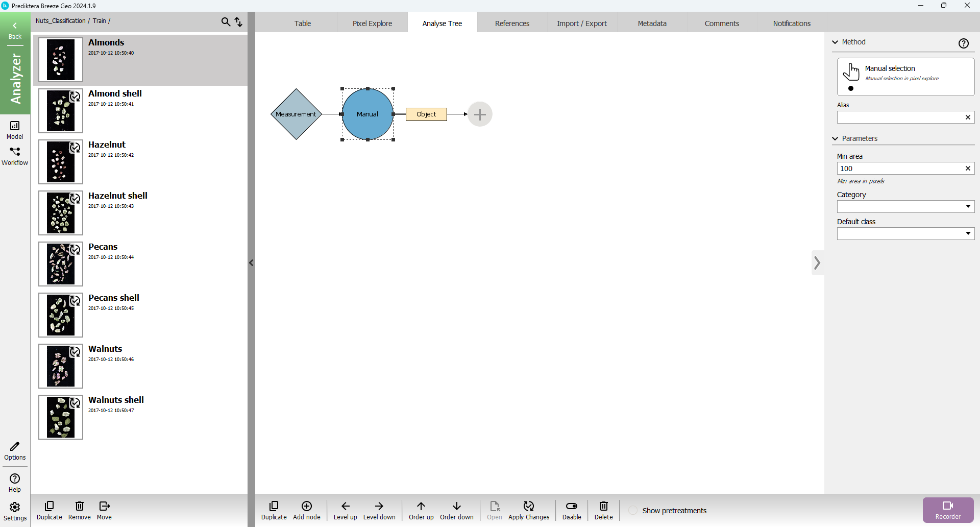The image size is (980, 527).
Task: Start the Recorder
Action: point(948,510)
